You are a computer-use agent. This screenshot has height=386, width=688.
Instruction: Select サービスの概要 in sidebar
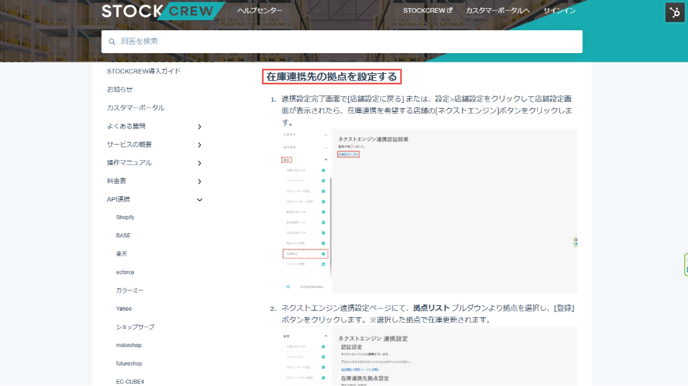click(129, 145)
